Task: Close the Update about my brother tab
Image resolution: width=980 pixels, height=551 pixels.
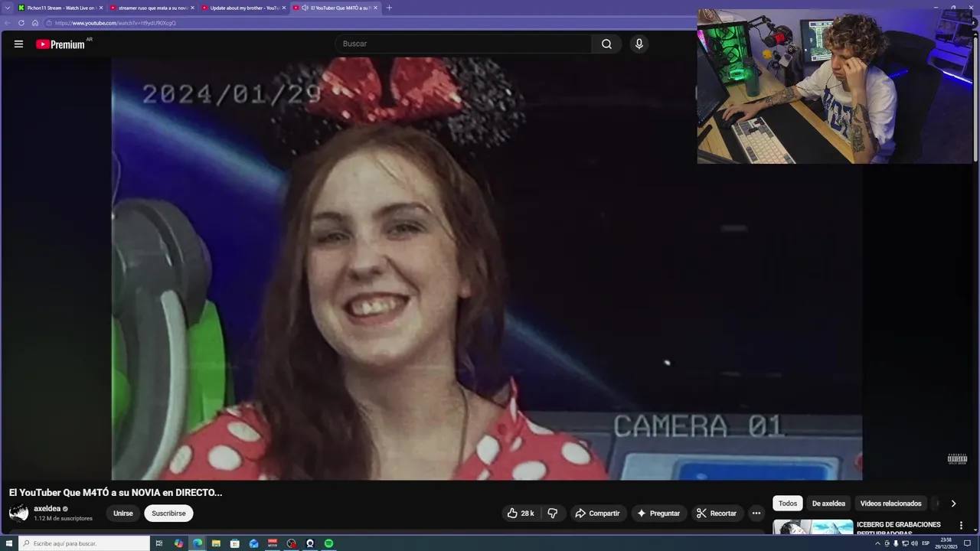Action: pos(284,8)
